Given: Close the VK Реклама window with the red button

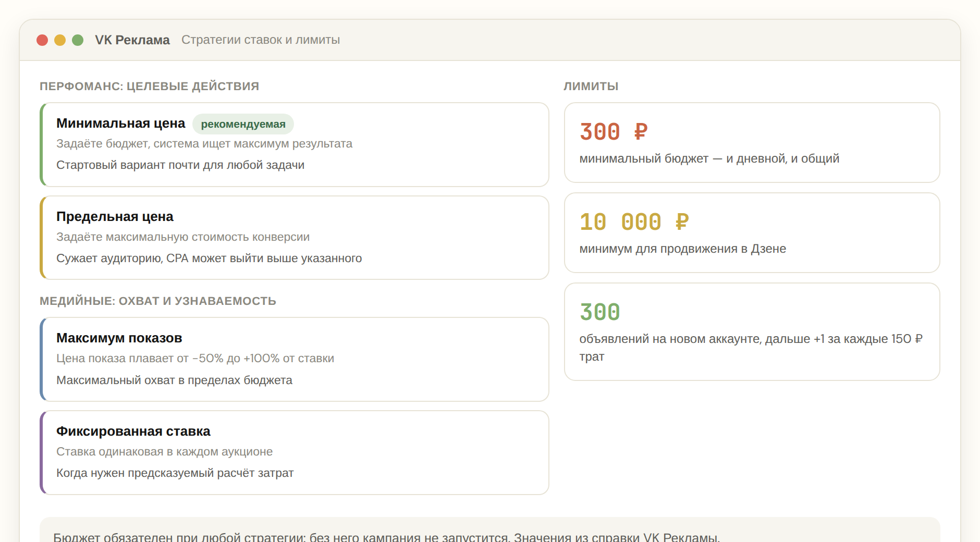Looking at the screenshot, I should pos(42,40).
